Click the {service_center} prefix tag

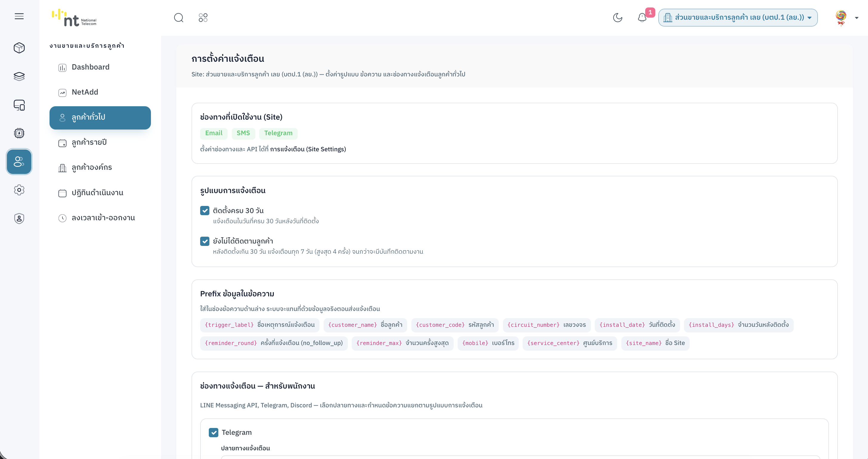pyautogui.click(x=569, y=343)
